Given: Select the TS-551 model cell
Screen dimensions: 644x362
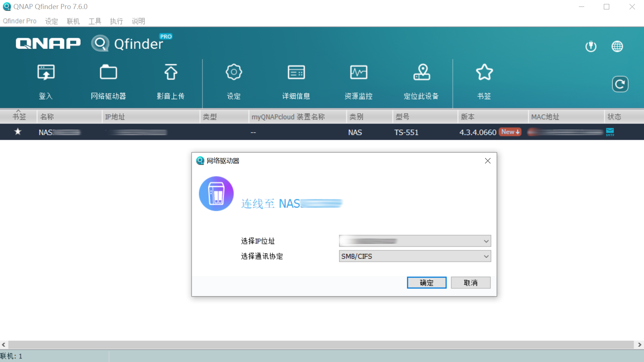Looking at the screenshot, I should [x=407, y=132].
